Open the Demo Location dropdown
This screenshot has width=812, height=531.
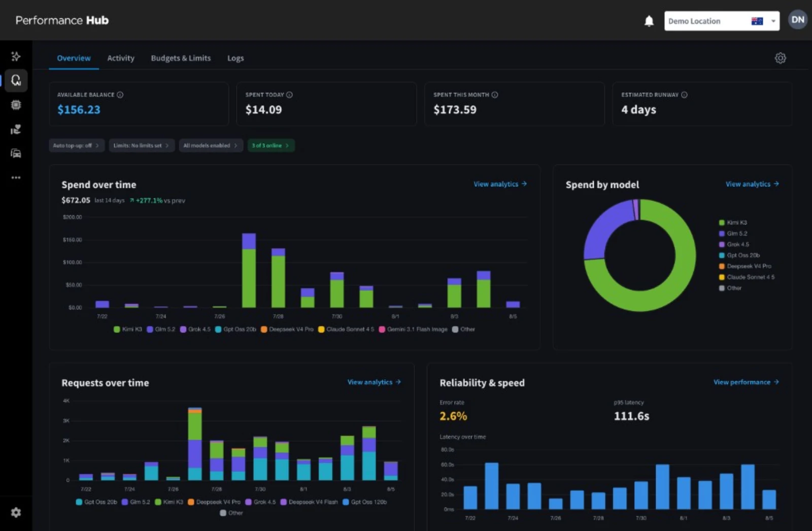coord(721,21)
